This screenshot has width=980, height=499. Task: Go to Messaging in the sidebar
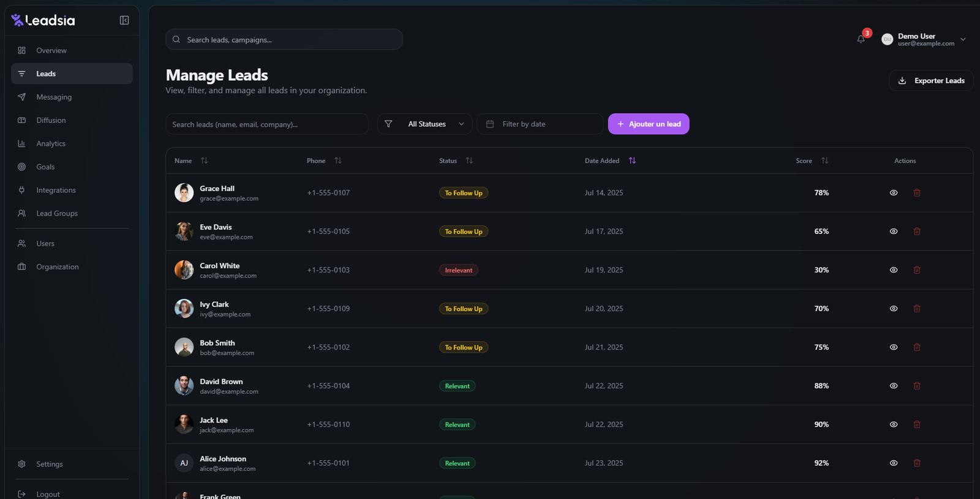[54, 97]
